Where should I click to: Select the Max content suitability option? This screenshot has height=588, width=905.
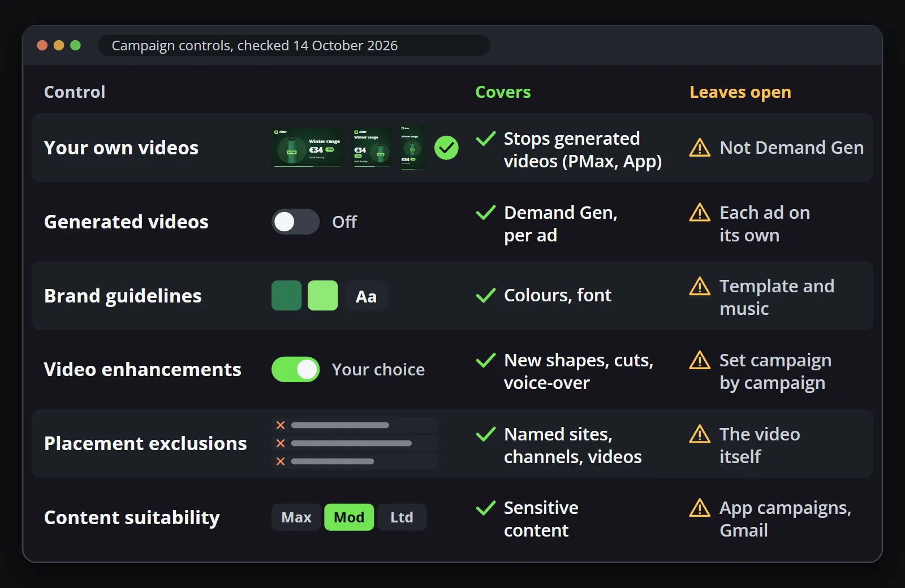296,517
